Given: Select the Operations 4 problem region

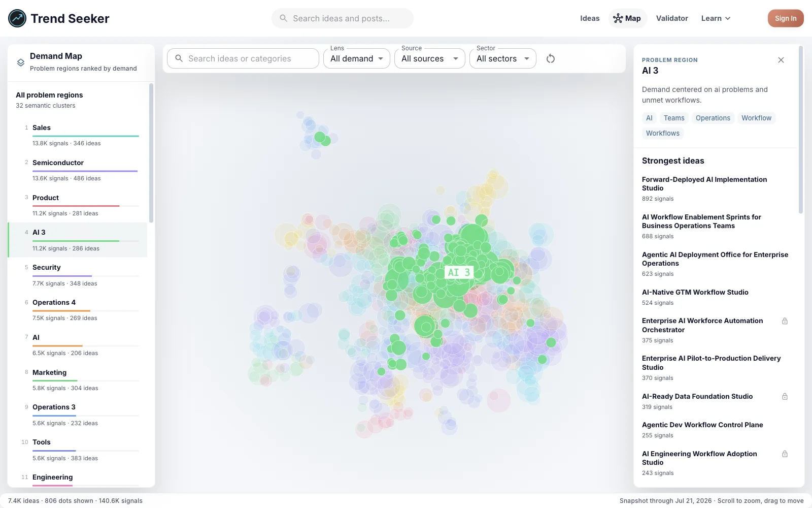Looking at the screenshot, I should (x=78, y=310).
